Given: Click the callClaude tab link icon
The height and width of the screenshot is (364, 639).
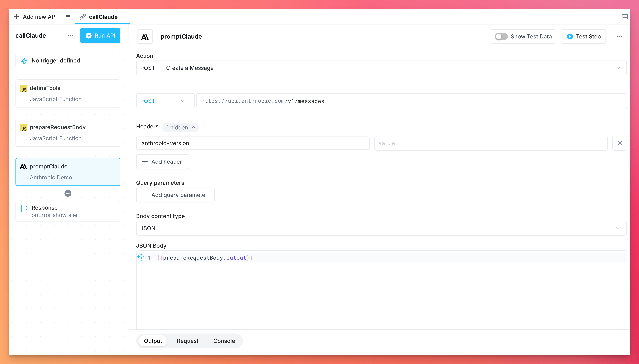Looking at the screenshot, I should 83,17.
